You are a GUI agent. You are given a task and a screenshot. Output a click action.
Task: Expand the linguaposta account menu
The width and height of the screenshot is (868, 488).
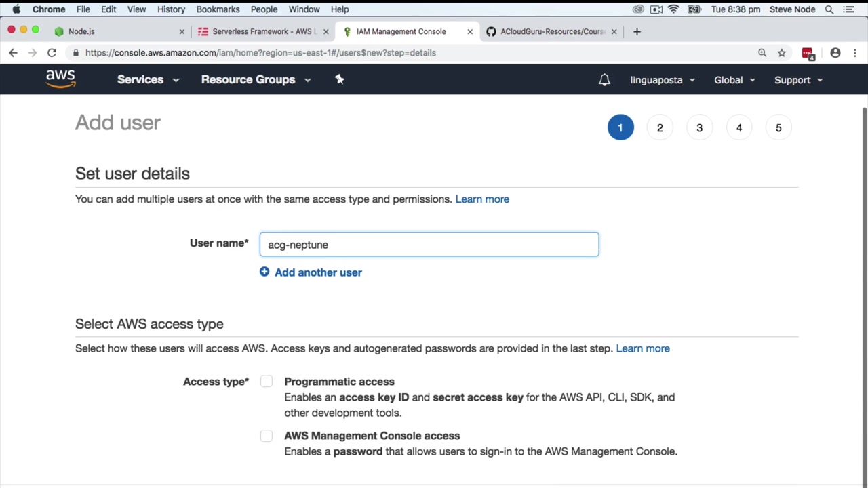click(x=663, y=80)
